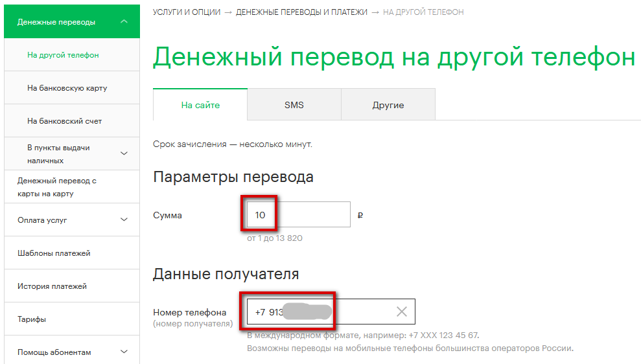Select На банковский счет in sidebar
The width and height of the screenshot is (641, 364).
point(64,121)
